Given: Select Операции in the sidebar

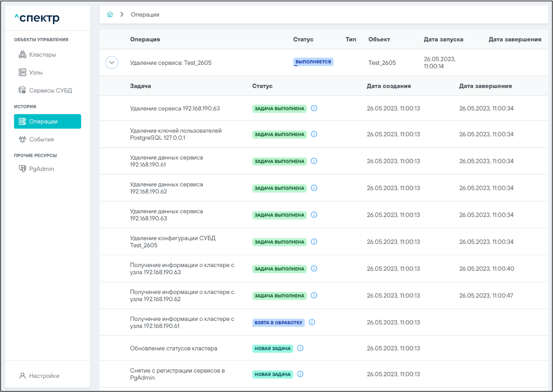Looking at the screenshot, I should coord(47,121).
